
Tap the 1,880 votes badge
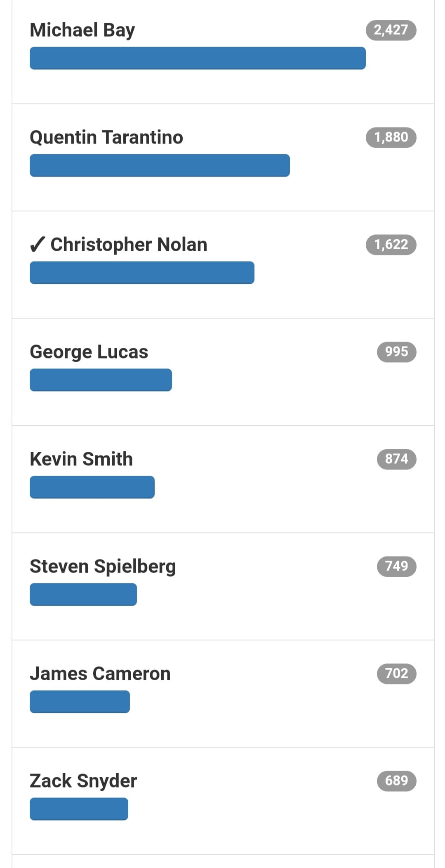(391, 137)
